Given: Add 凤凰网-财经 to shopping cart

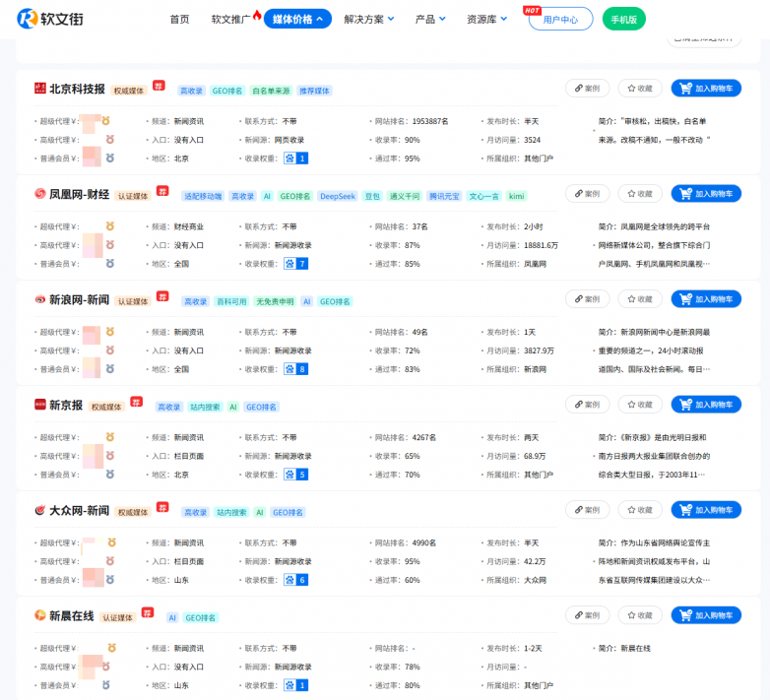Looking at the screenshot, I should [x=706, y=194].
